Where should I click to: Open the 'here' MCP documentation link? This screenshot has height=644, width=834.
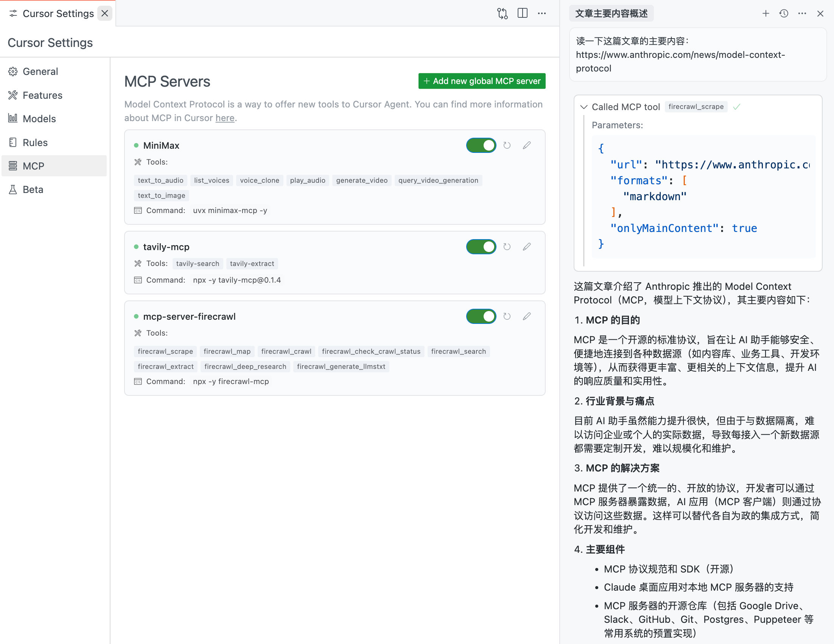coord(224,118)
